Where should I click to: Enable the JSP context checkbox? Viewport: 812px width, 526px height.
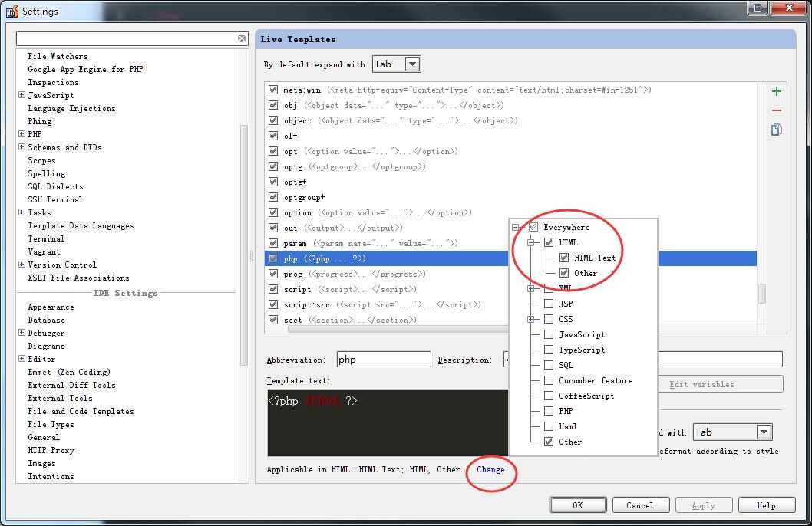pyautogui.click(x=549, y=304)
